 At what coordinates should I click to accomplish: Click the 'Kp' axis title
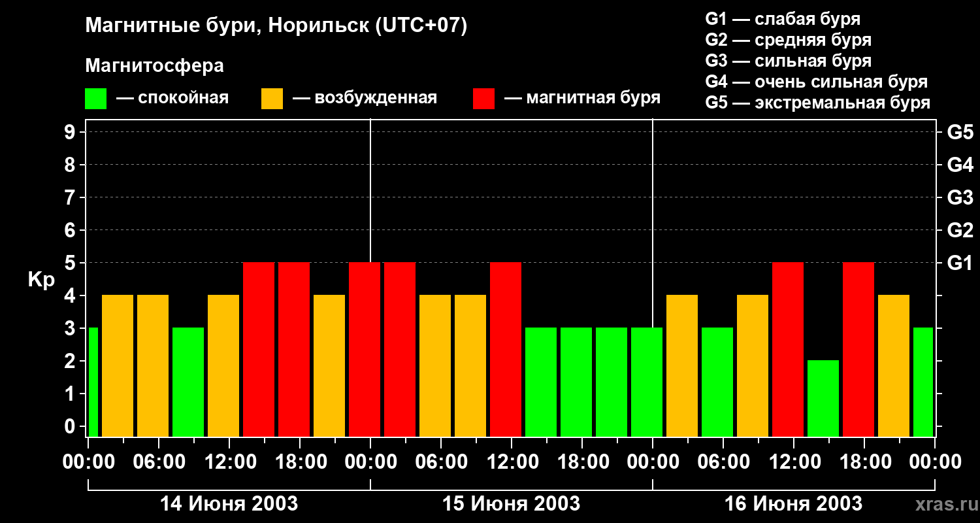coord(41,279)
